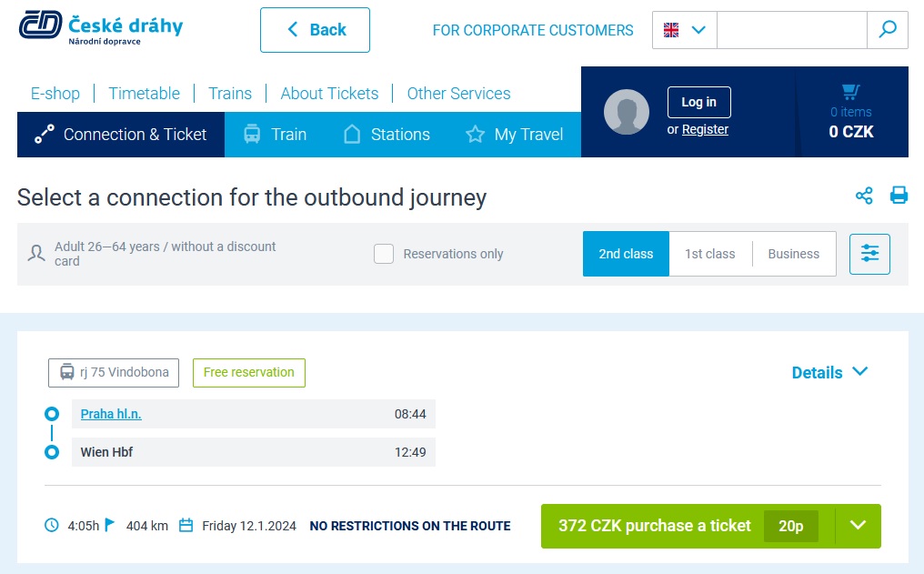Open the Timetable menu

coord(145,93)
